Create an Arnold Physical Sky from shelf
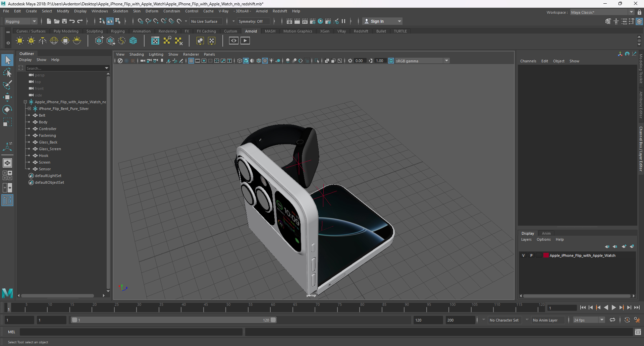 tap(77, 41)
